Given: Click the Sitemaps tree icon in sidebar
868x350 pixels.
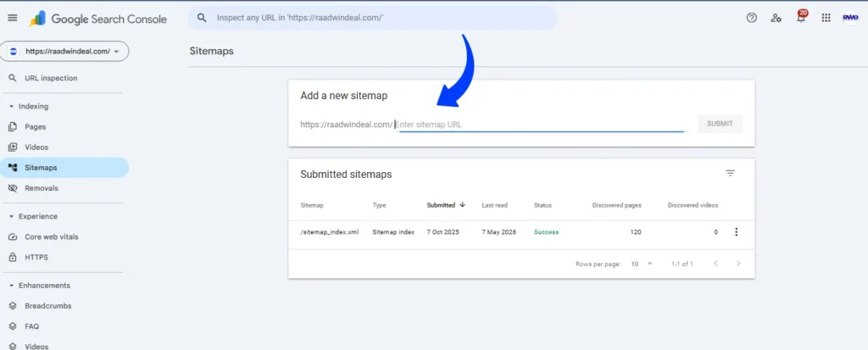Looking at the screenshot, I should (x=13, y=167).
